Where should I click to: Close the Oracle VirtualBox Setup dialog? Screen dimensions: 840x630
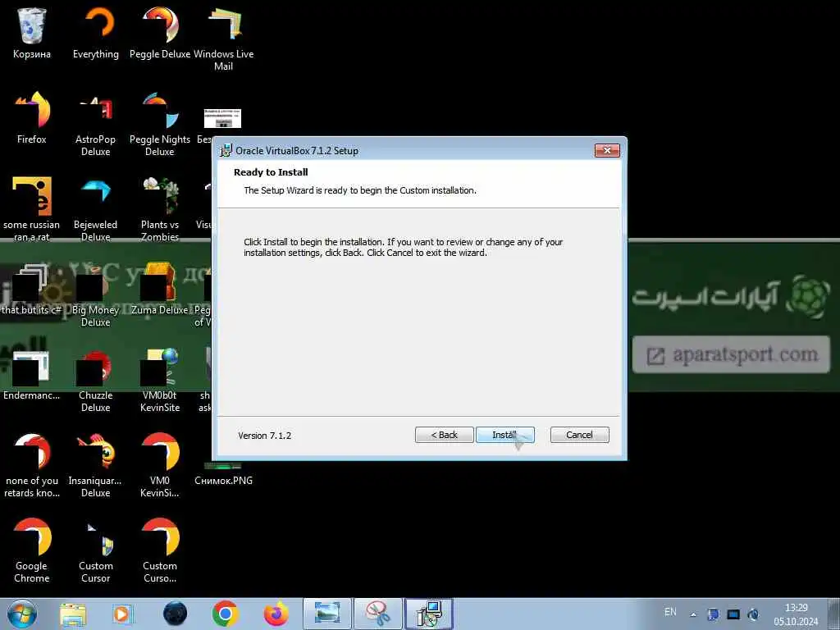click(607, 151)
